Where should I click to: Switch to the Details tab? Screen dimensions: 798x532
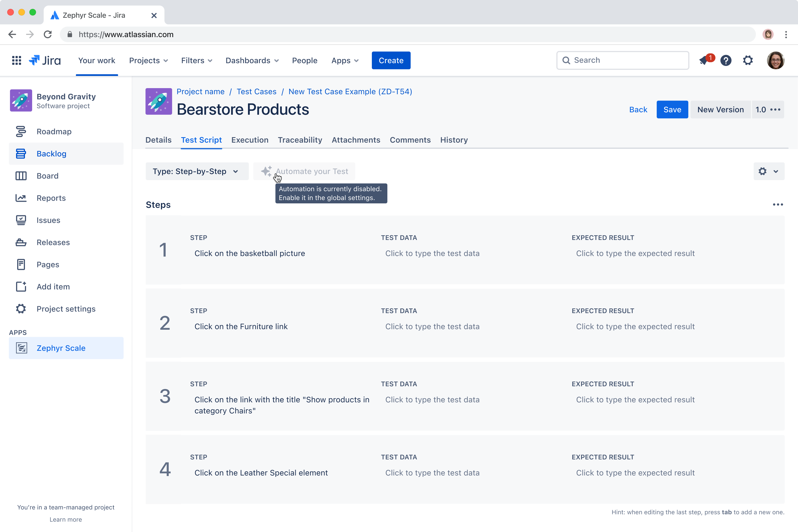coord(158,140)
